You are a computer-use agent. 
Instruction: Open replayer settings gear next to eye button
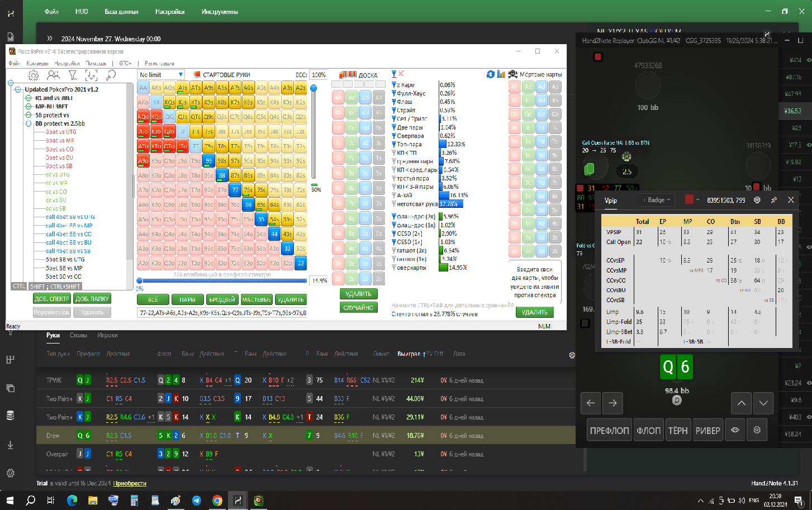[x=757, y=430]
